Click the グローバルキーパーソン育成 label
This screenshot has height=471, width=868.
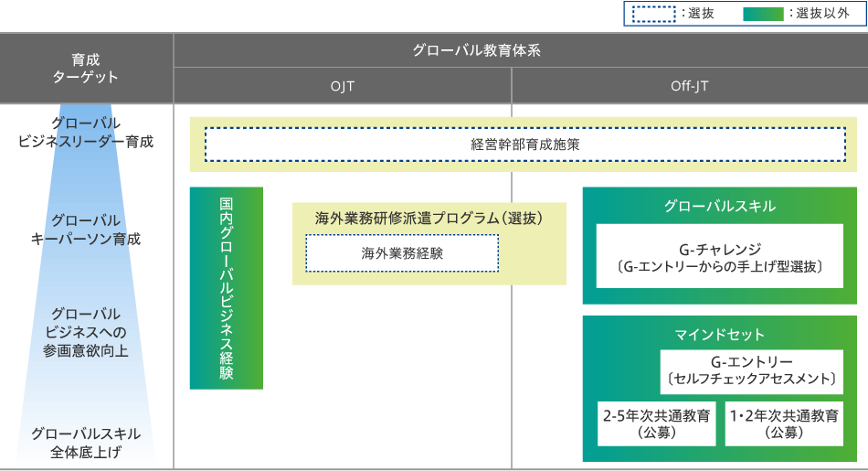86,230
